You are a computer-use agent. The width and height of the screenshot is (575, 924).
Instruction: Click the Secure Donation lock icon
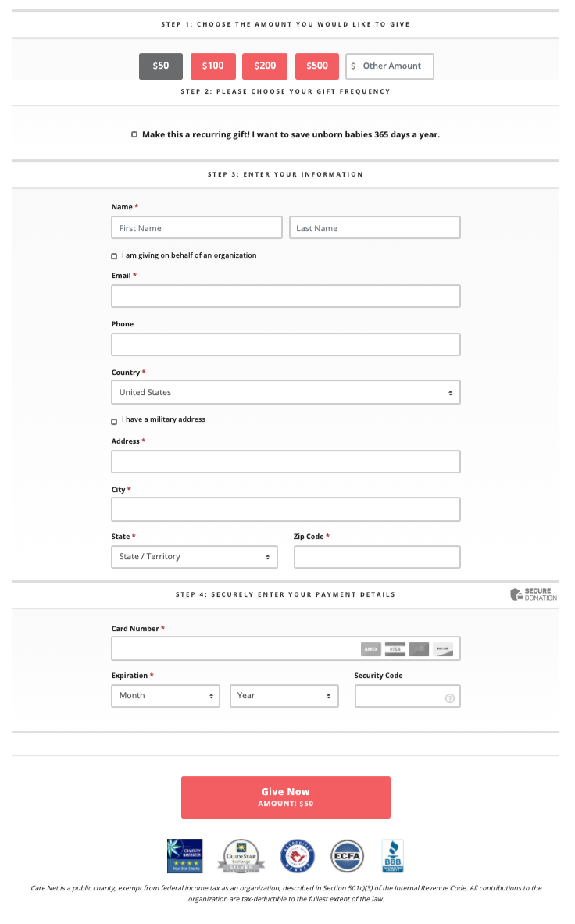coord(516,595)
